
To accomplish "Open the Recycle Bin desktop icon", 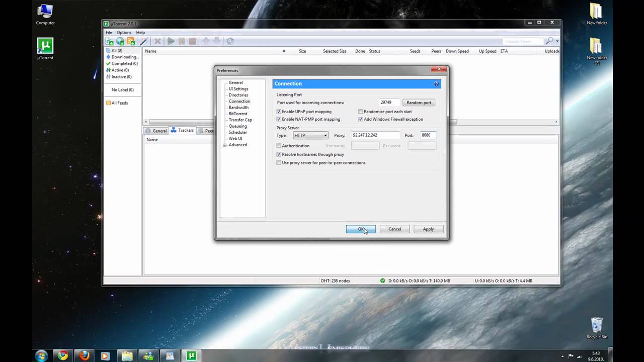I will (x=597, y=328).
